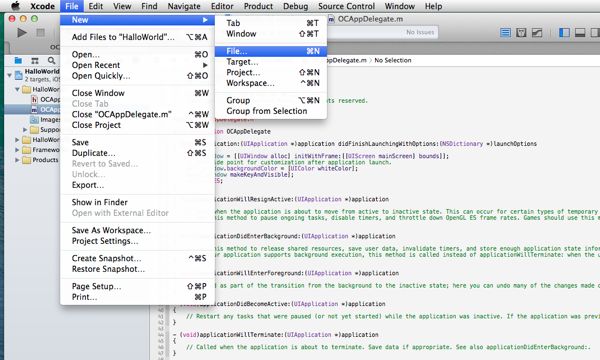Choose New Workspace… from submenu
The width and height of the screenshot is (600, 360).
coord(271,83)
